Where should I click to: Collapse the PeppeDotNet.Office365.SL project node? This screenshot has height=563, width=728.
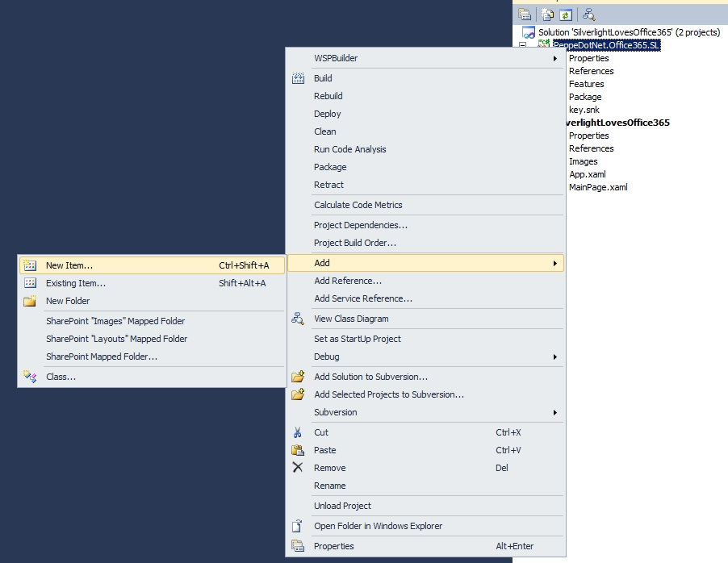(x=523, y=45)
